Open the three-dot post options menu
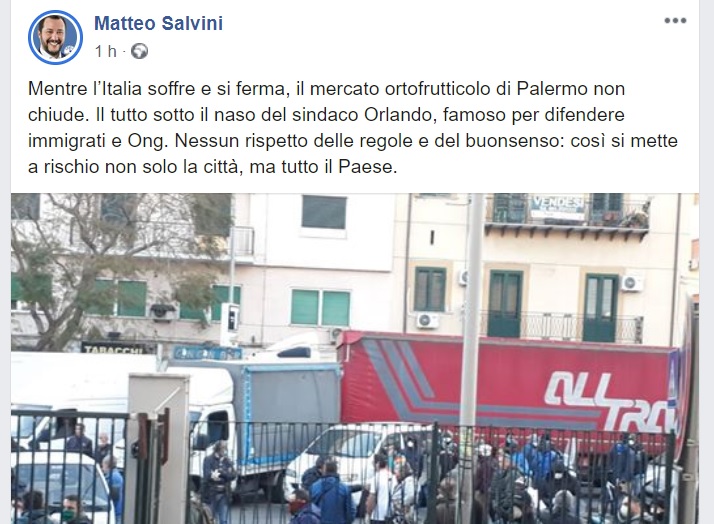The width and height of the screenshot is (714, 524). 675,20
